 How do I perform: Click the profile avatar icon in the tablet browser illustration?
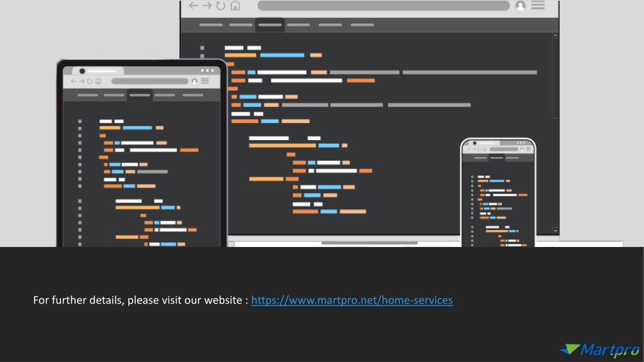pos(195,81)
